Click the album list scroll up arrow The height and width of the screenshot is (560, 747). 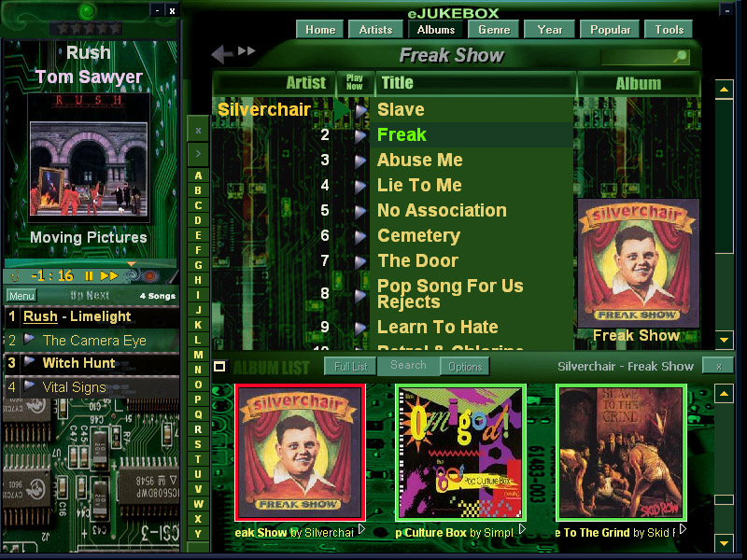click(x=725, y=393)
